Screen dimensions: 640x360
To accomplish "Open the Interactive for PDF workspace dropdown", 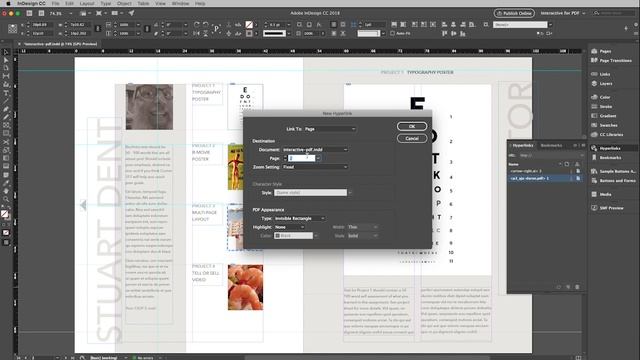I will click(563, 13).
